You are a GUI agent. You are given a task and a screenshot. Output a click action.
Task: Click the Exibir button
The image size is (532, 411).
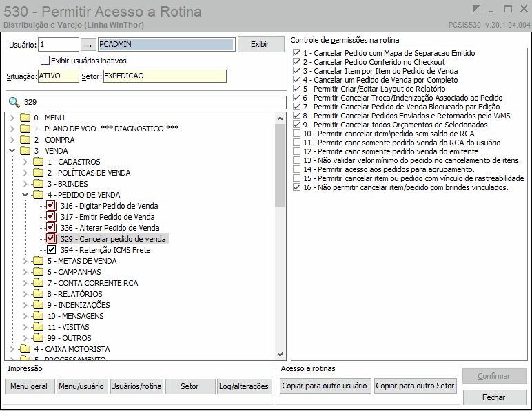click(260, 44)
